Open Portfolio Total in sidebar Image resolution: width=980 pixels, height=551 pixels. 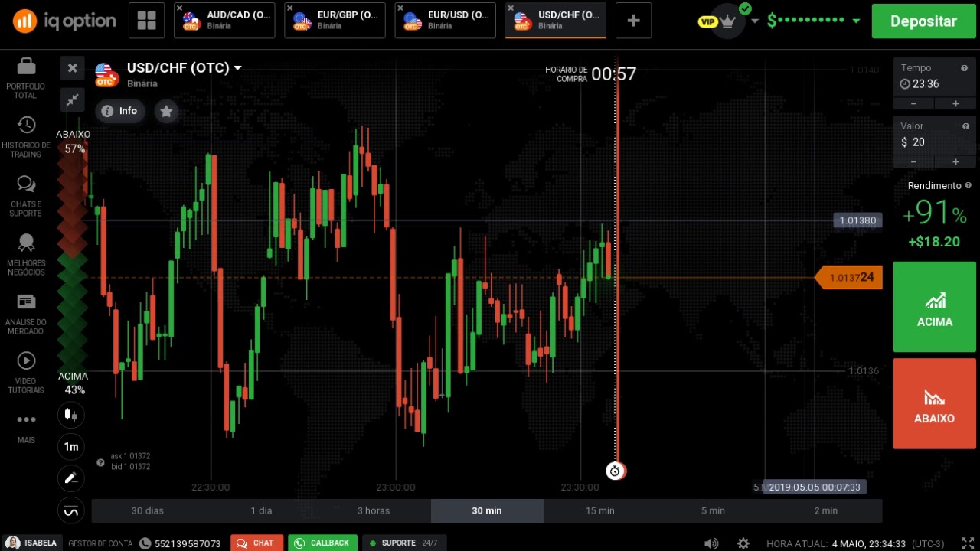point(26,78)
